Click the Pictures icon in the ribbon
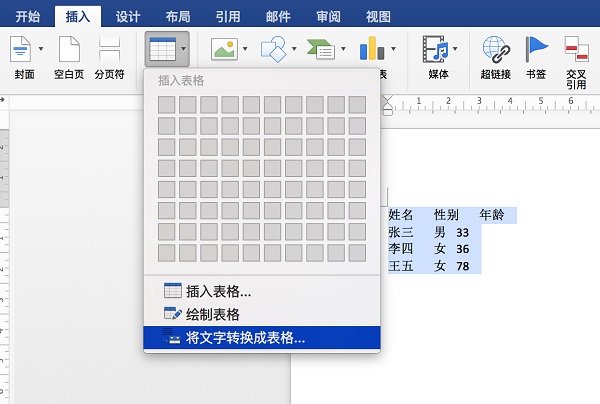This screenshot has width=600, height=404. (223, 48)
